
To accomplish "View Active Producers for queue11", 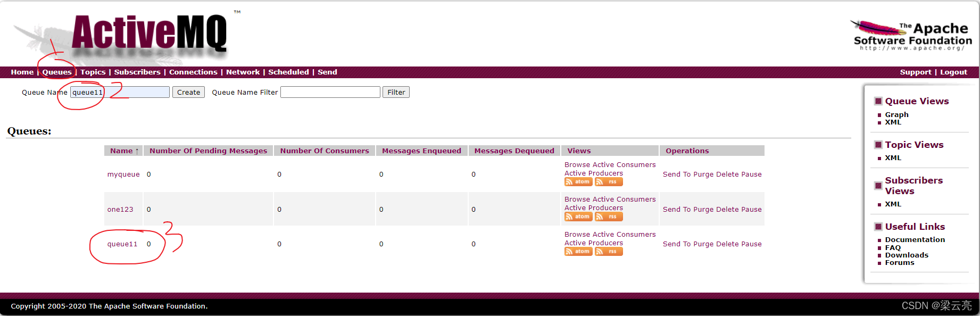I will pos(594,243).
